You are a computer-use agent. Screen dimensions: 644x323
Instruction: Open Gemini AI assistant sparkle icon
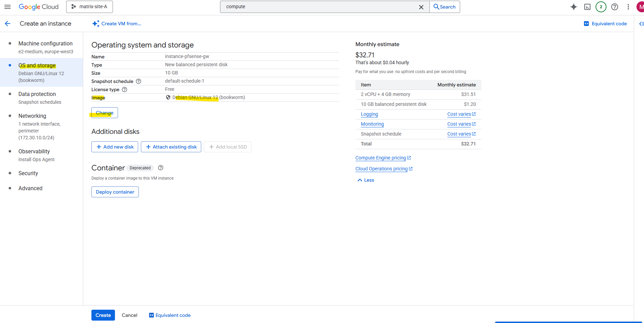click(574, 7)
